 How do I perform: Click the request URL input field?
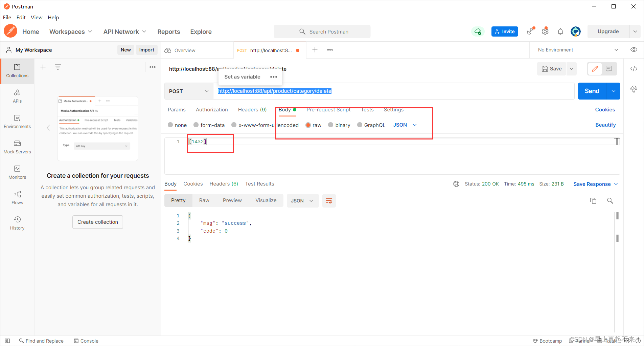[x=394, y=91]
